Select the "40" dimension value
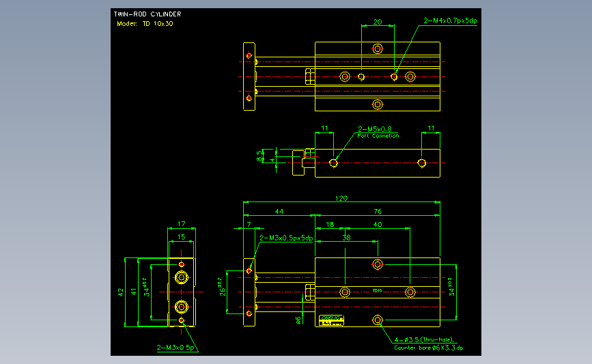 click(378, 224)
